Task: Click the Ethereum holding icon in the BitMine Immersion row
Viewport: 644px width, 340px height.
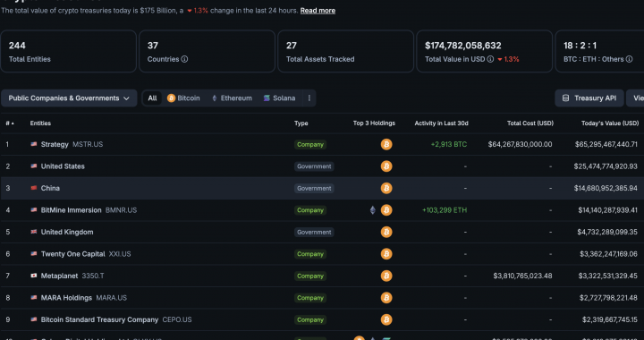Action: [372, 210]
